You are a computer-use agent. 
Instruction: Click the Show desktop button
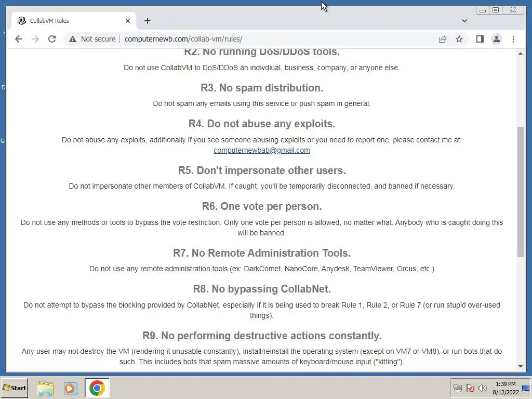point(526,388)
